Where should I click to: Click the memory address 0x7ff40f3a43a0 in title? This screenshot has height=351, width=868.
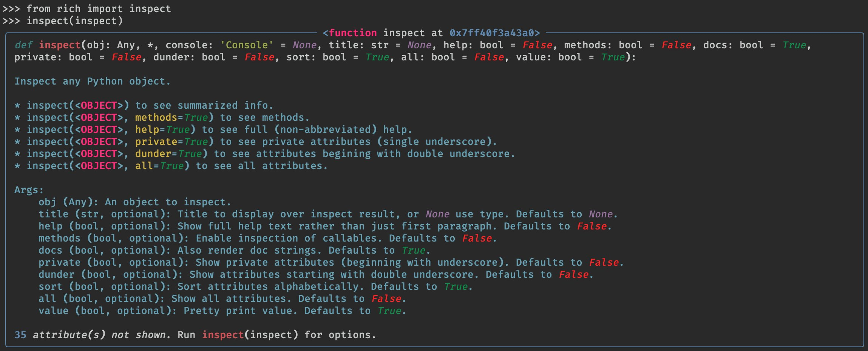pos(491,33)
